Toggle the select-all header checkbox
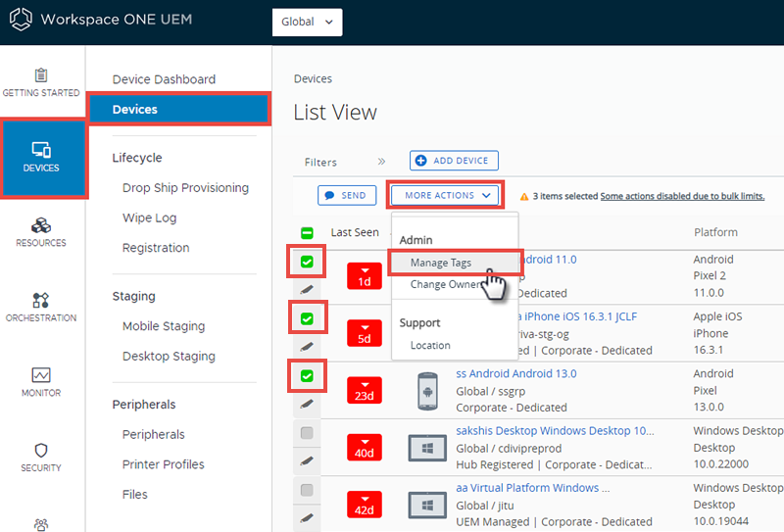 tap(307, 233)
